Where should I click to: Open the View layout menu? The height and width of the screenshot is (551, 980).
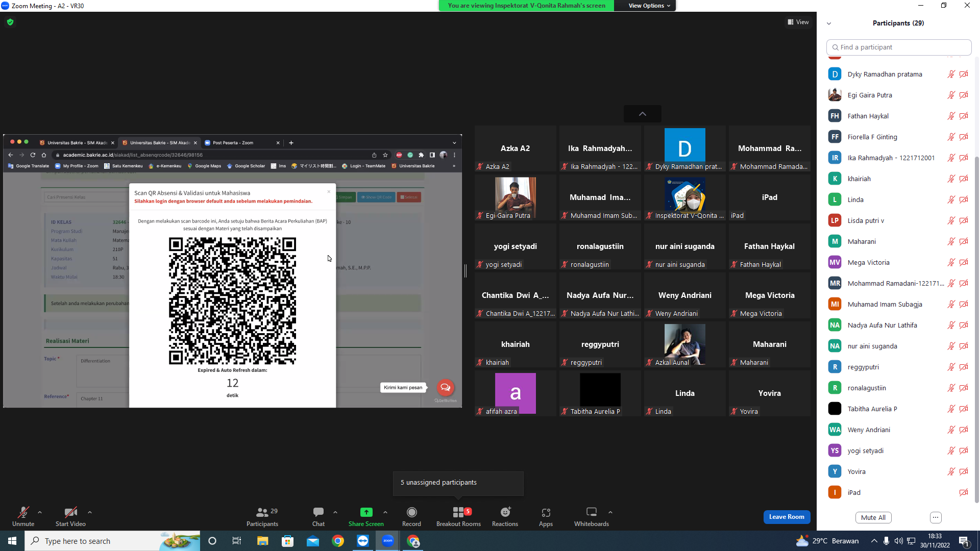798,22
